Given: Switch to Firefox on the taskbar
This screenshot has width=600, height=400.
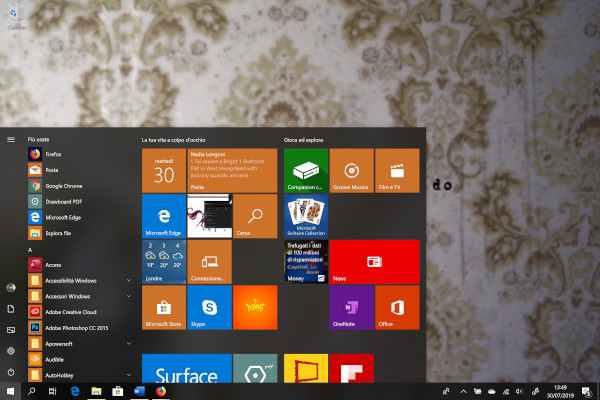Looking at the screenshot, I should [160, 391].
